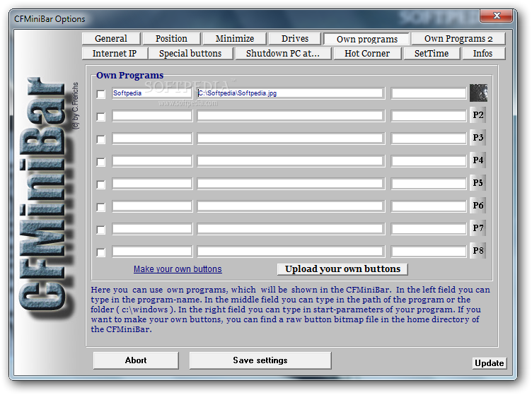The height and width of the screenshot is (395, 532).
Task: Click the Softpedia program name field
Action: coord(152,93)
